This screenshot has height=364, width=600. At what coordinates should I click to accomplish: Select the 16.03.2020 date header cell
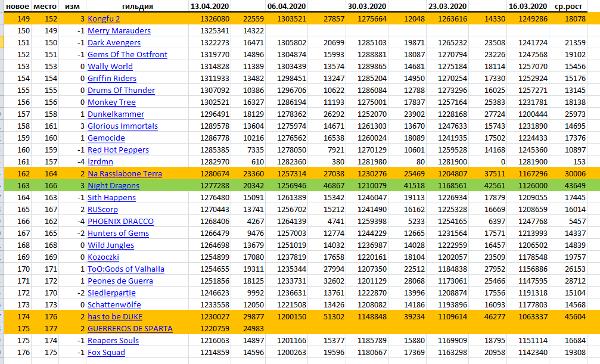point(528,6)
